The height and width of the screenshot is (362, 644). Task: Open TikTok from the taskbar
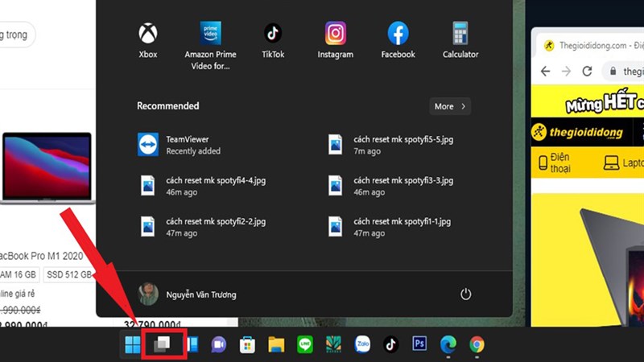point(390,344)
